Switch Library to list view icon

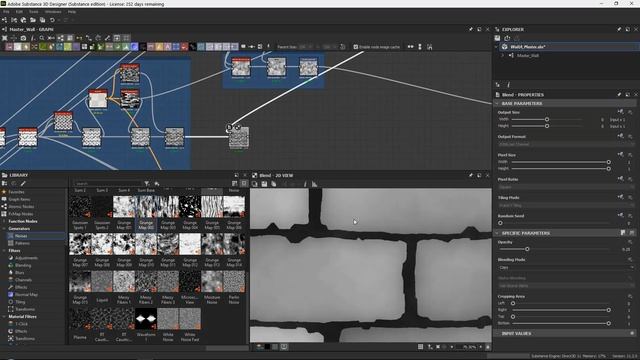[234, 184]
